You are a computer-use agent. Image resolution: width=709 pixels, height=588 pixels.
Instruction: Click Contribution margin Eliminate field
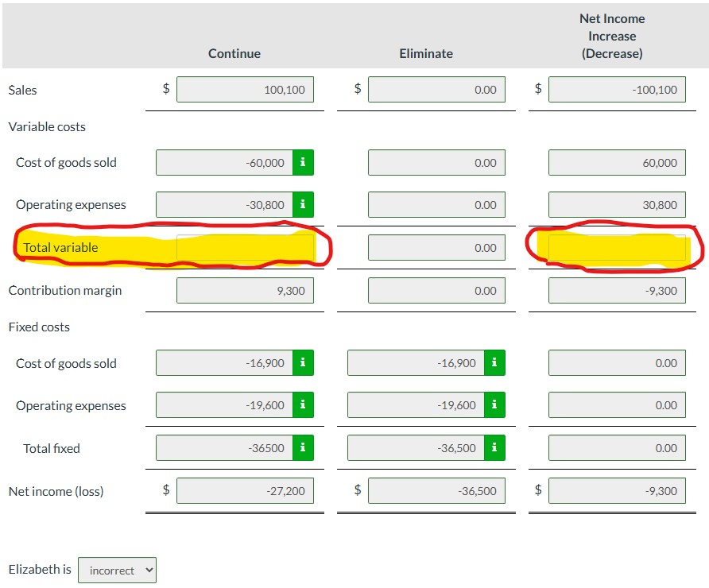(x=437, y=290)
